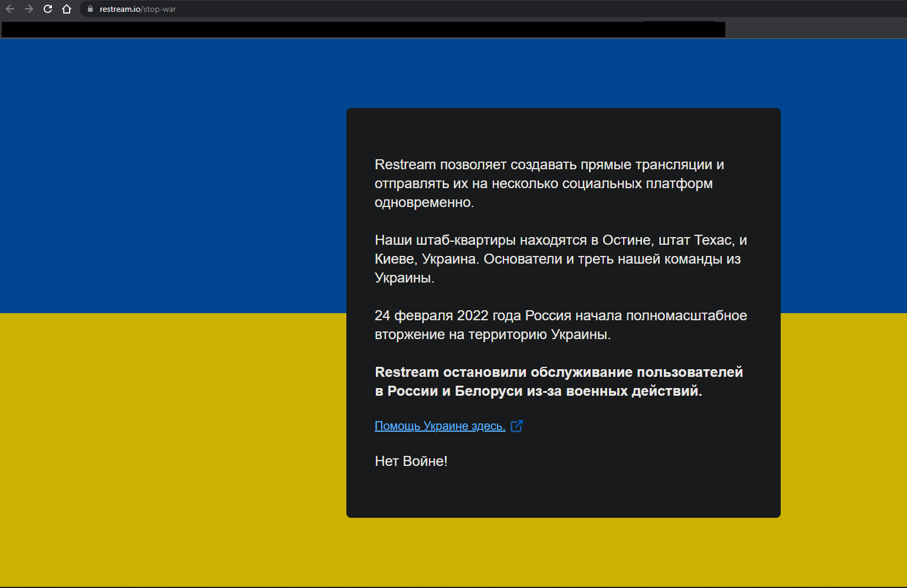Click the external link icon beside the help link
The height and width of the screenshot is (588, 907).
click(516, 426)
